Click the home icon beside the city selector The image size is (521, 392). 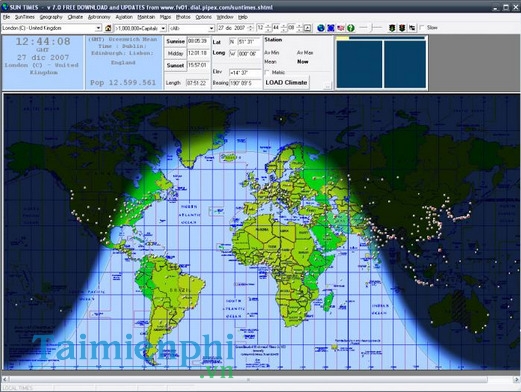(108, 28)
